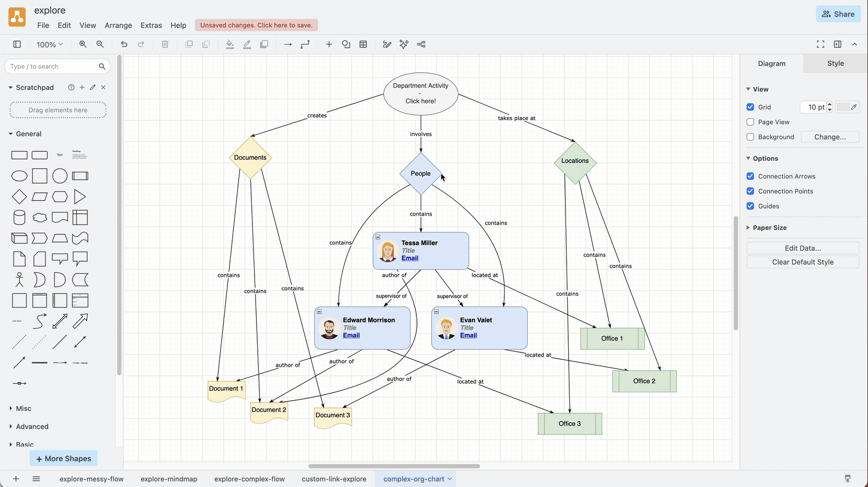868x487 pixels.
Task: Toggle the sidebar panel icon in toolbar
Action: 17,44
